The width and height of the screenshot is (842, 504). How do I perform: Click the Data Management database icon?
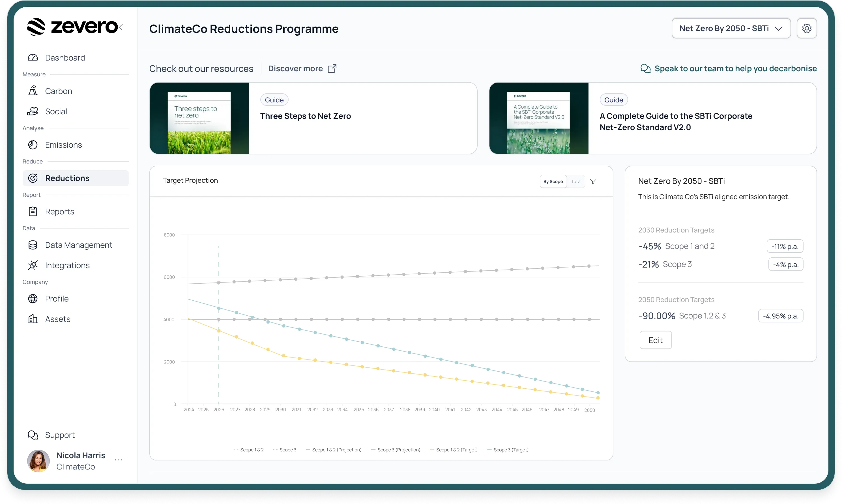pyautogui.click(x=33, y=245)
